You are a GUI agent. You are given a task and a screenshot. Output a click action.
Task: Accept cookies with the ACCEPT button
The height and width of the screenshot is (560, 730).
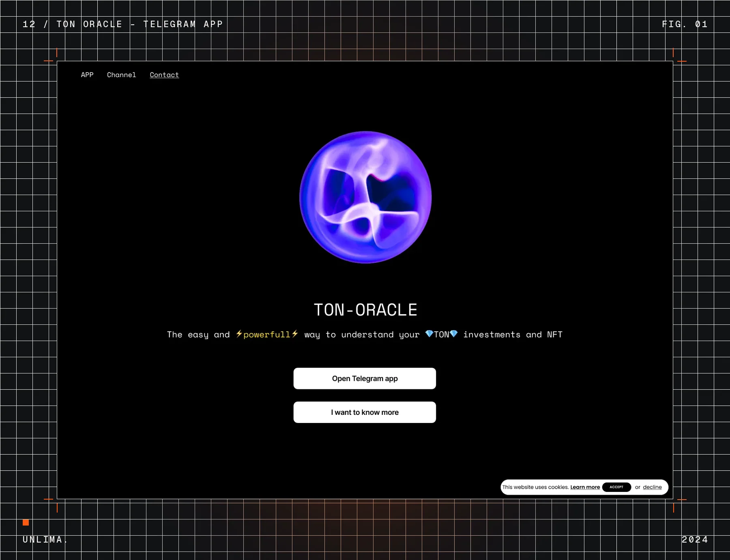(x=616, y=487)
